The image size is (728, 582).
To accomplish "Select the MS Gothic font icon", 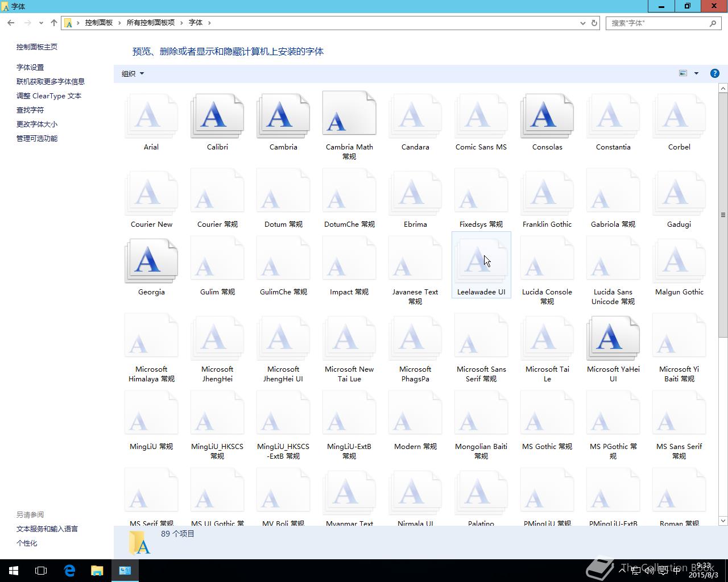I will point(547,414).
